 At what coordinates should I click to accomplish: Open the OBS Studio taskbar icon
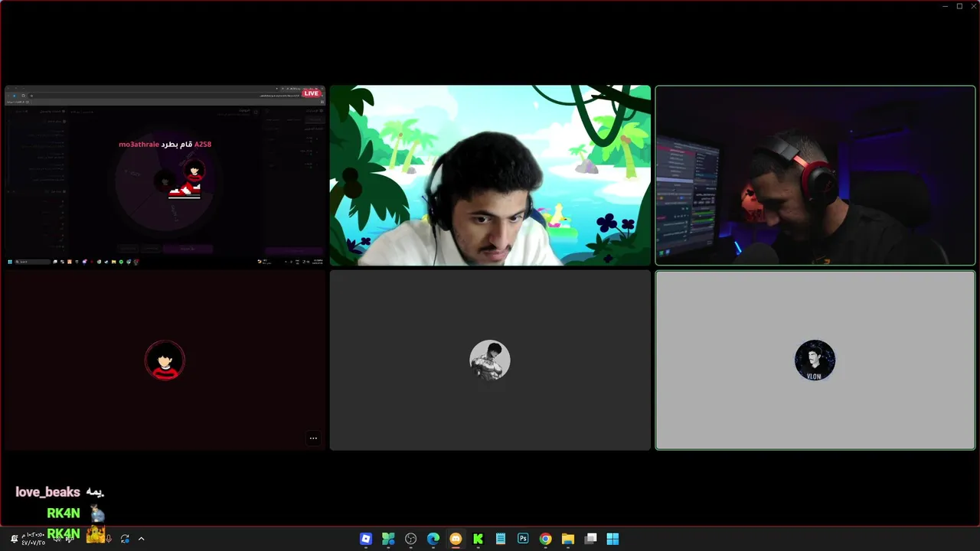410,539
